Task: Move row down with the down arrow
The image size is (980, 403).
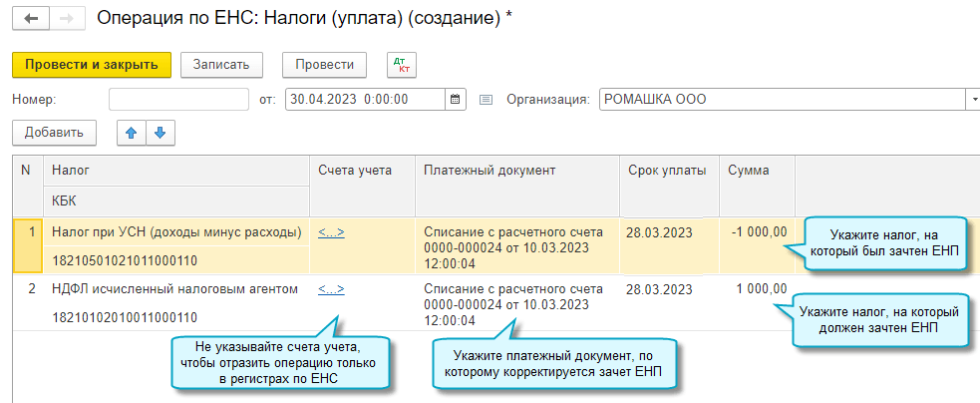Action: pos(159,133)
